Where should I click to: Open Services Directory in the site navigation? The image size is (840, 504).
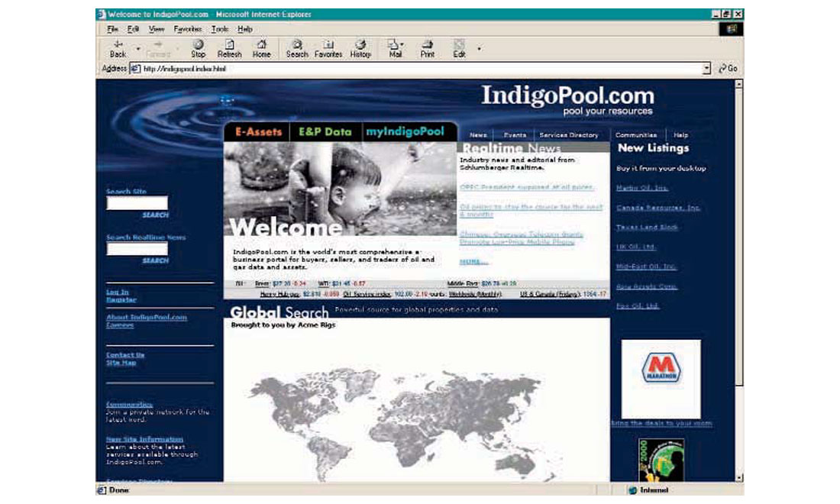pos(568,135)
